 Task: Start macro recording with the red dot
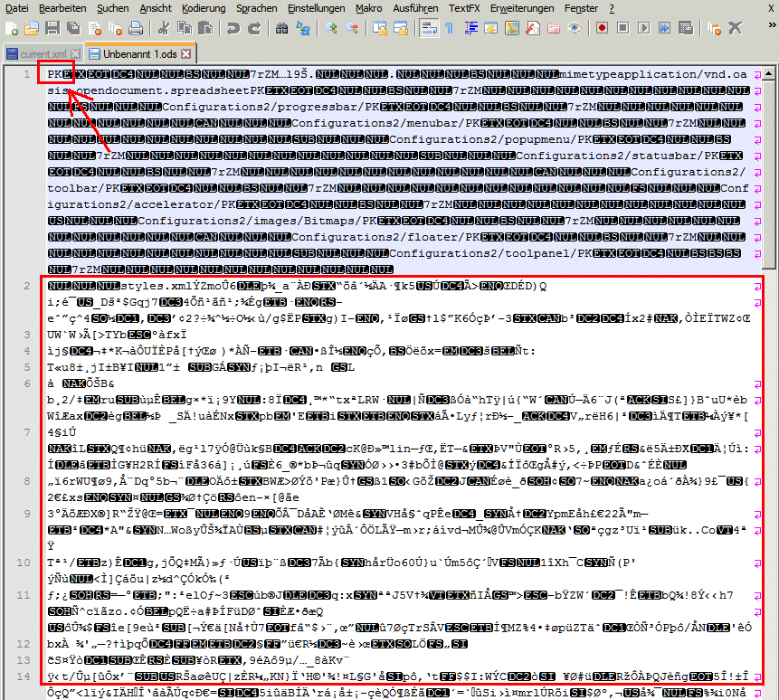coord(602,28)
